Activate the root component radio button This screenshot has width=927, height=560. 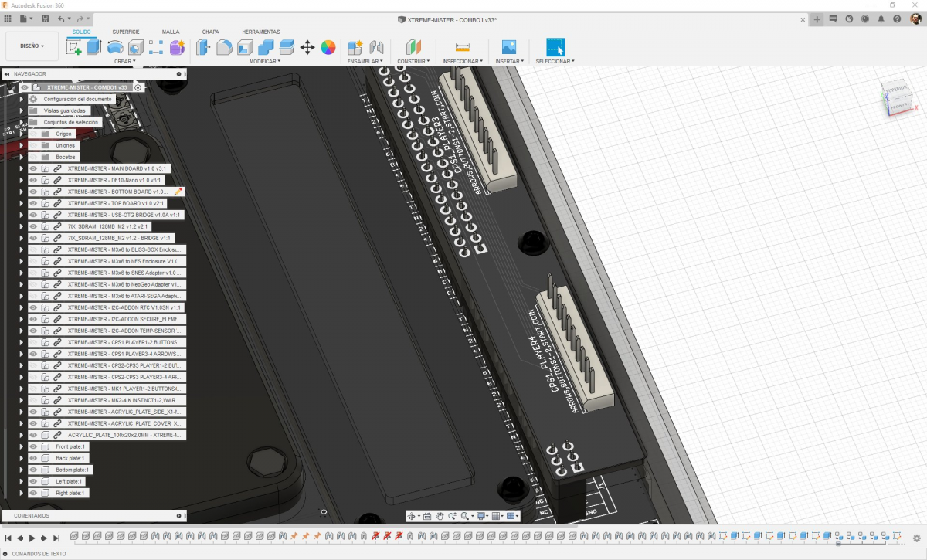(138, 87)
